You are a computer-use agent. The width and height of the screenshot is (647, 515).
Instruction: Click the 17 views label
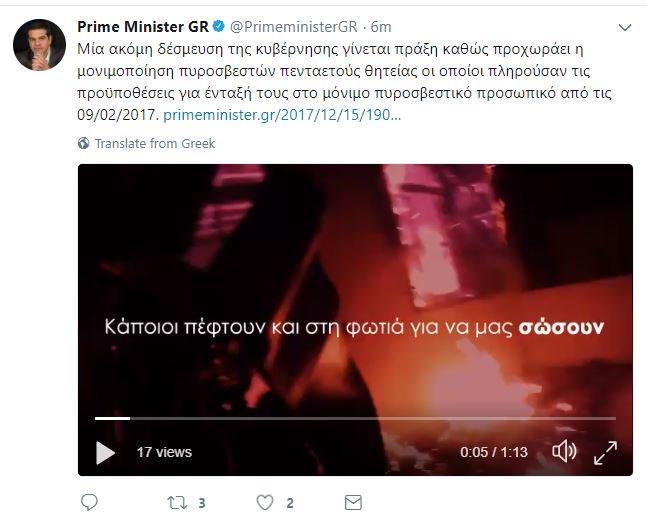(164, 452)
